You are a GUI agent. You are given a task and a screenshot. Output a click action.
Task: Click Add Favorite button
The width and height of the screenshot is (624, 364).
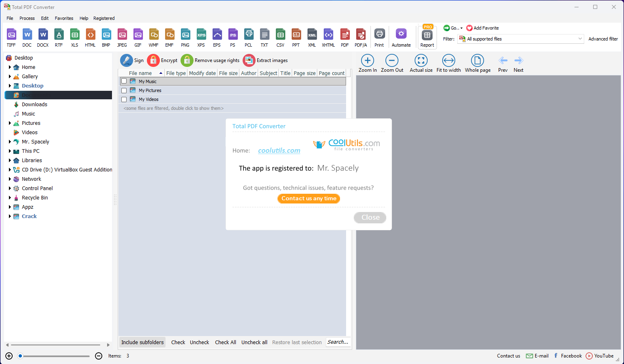[x=483, y=28]
